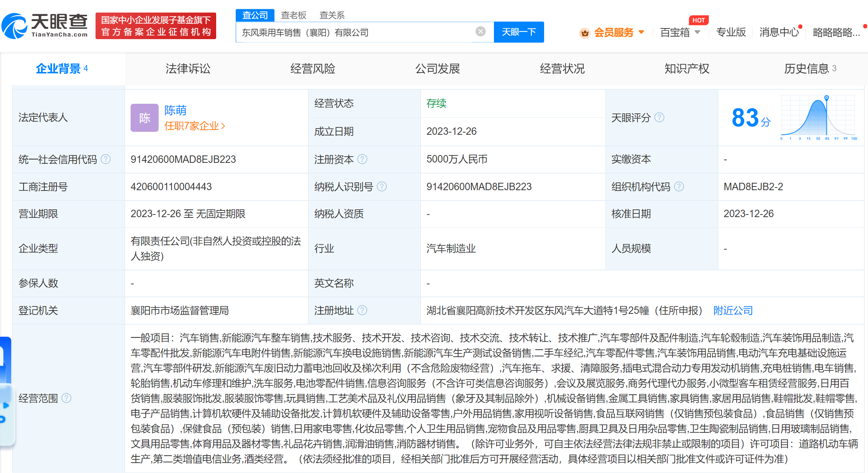Open the 企业背景 tab
868x473 pixels.
(62, 69)
